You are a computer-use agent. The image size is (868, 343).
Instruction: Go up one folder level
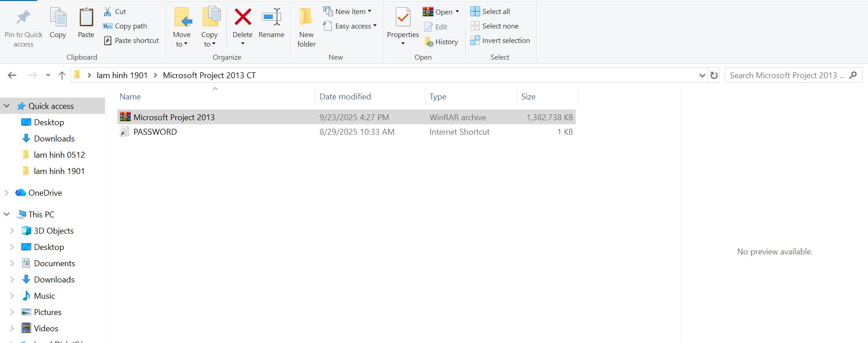coord(62,75)
